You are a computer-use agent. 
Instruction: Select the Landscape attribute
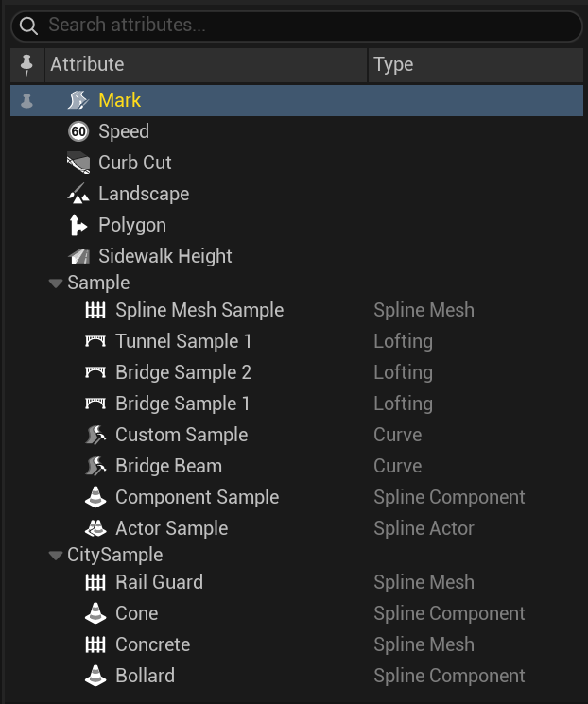click(297, 194)
